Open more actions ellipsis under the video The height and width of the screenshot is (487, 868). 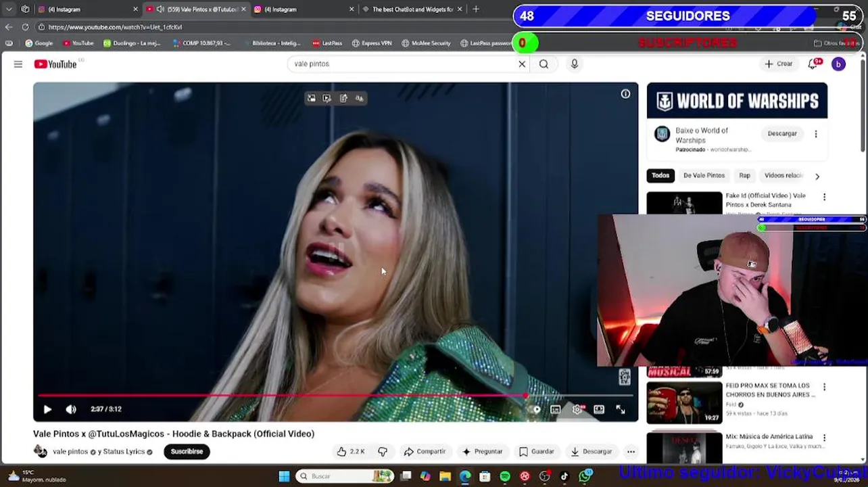pyautogui.click(x=631, y=452)
